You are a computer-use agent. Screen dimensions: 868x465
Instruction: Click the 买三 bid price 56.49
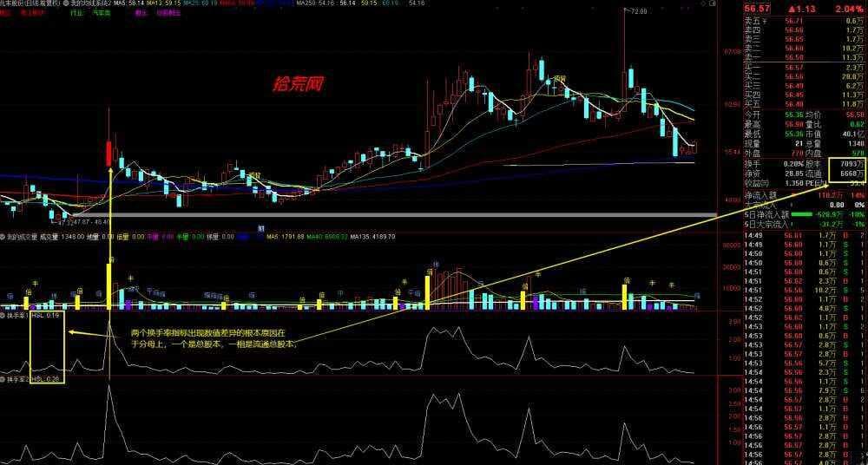[x=794, y=86]
